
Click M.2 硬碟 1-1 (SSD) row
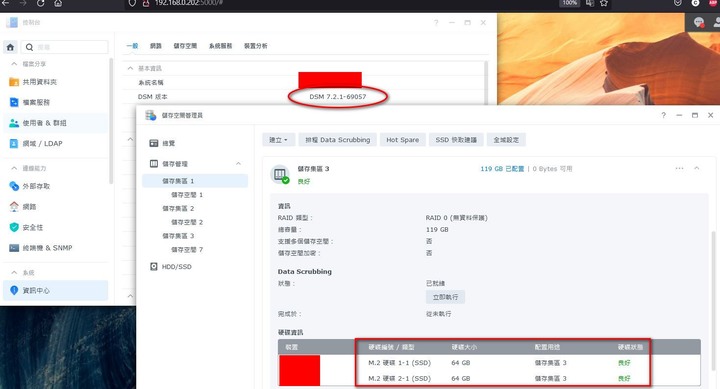click(489, 363)
